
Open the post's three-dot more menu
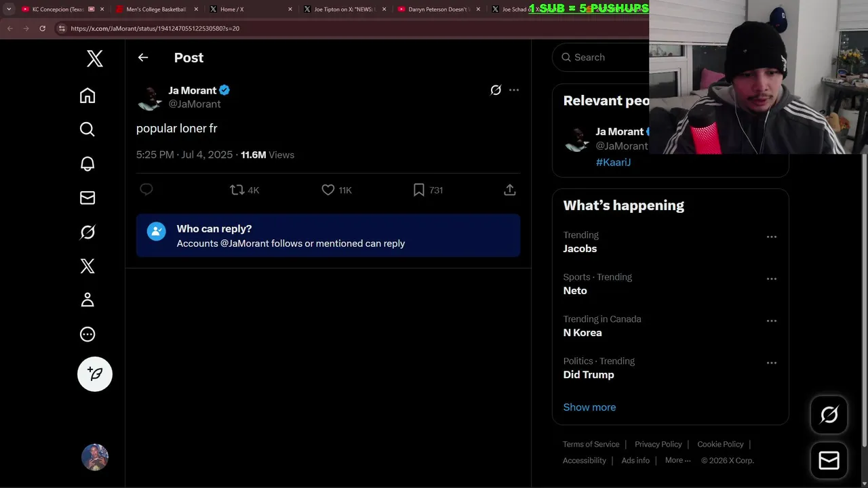click(514, 90)
